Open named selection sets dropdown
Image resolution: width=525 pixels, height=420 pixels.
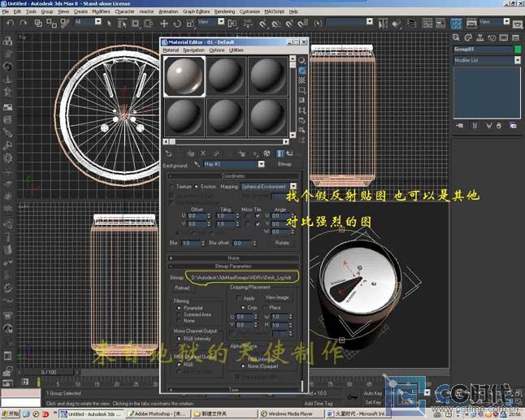coord(370,22)
